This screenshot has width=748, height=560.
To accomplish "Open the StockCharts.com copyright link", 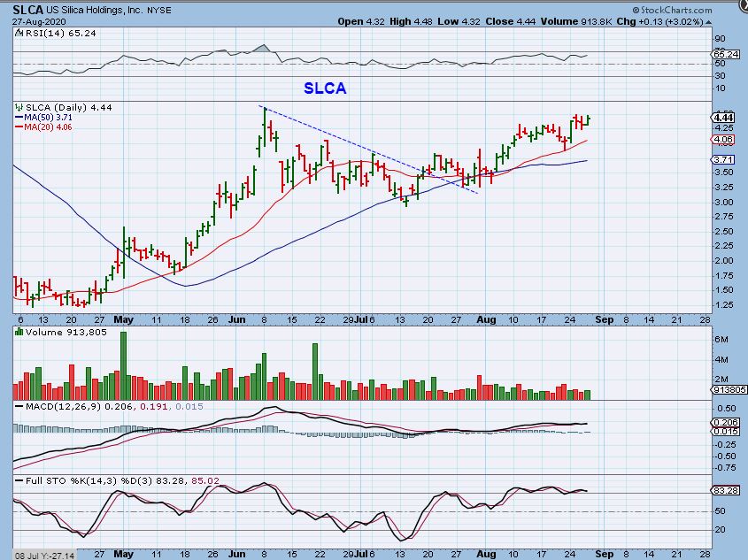I will (672, 10).
